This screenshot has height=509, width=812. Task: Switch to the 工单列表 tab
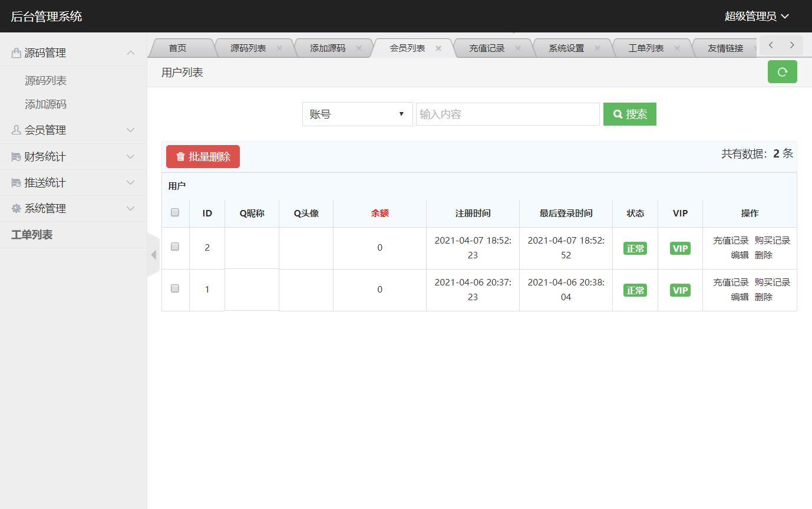[646, 48]
